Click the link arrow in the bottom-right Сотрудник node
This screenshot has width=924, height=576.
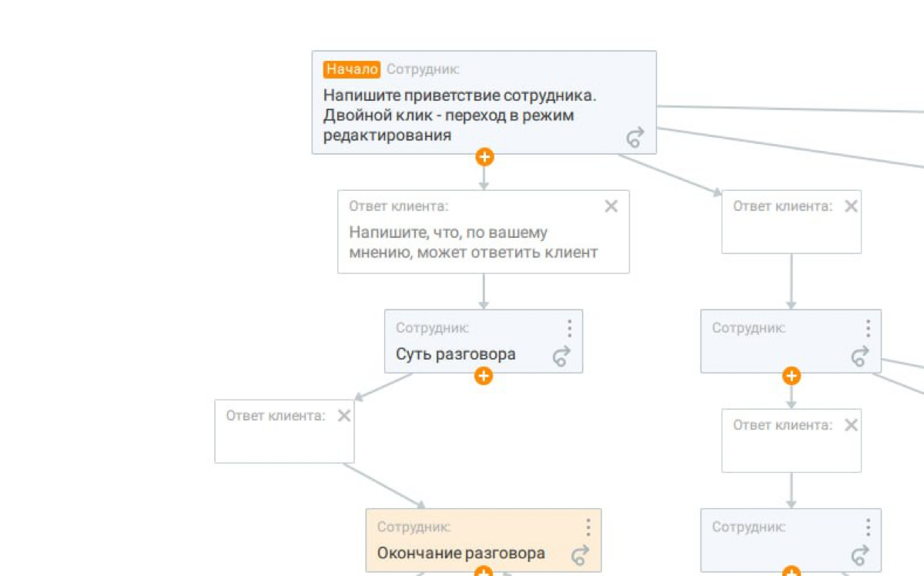pyautogui.click(x=860, y=554)
